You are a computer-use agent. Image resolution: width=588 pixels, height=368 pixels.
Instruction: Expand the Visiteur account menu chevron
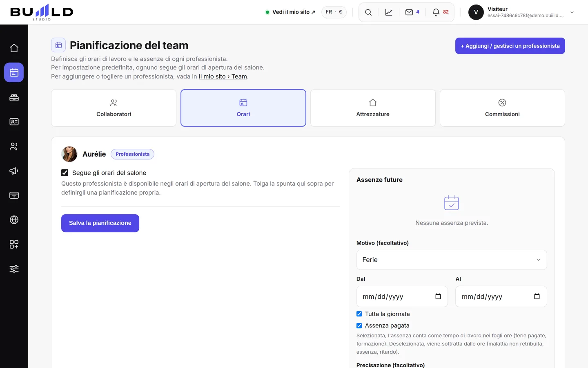point(572,12)
